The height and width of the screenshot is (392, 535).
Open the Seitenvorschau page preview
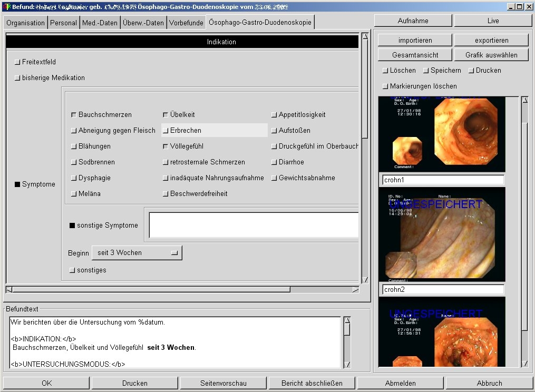(223, 383)
